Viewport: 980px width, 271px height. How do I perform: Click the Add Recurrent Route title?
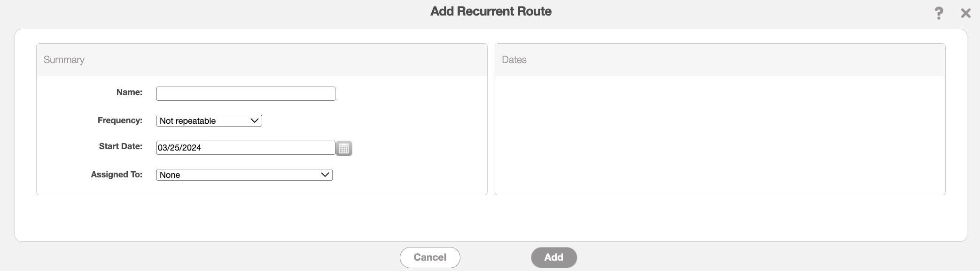(490, 11)
